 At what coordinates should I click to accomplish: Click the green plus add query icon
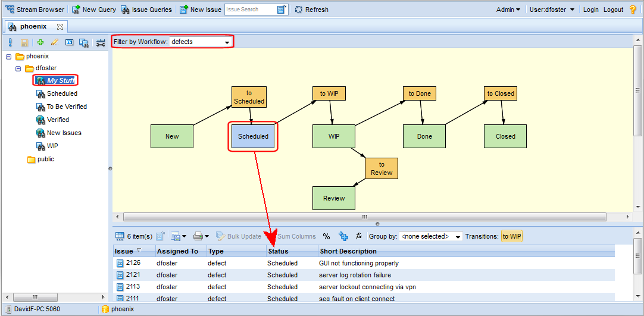tap(40, 42)
